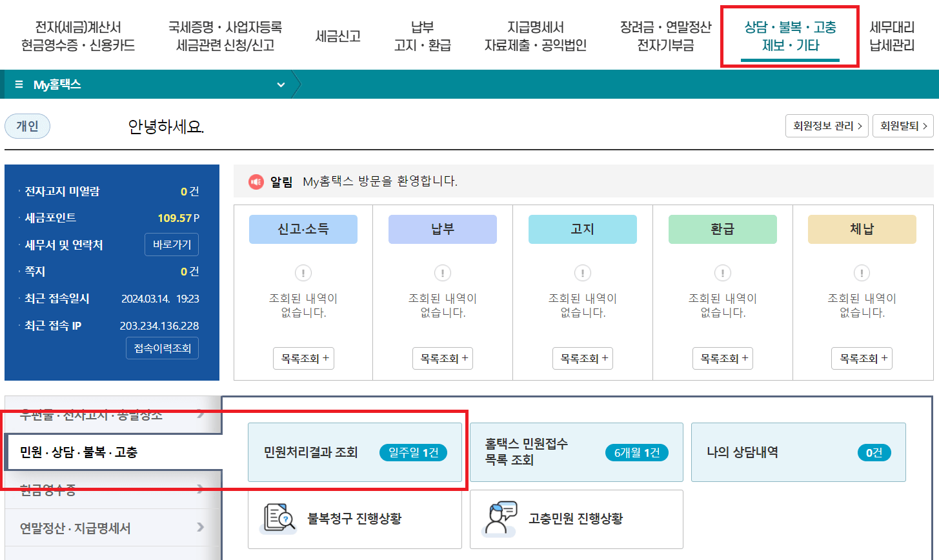This screenshot has height=560, width=939.
Task: Open 회원정보 관리
Action: pyautogui.click(x=826, y=125)
